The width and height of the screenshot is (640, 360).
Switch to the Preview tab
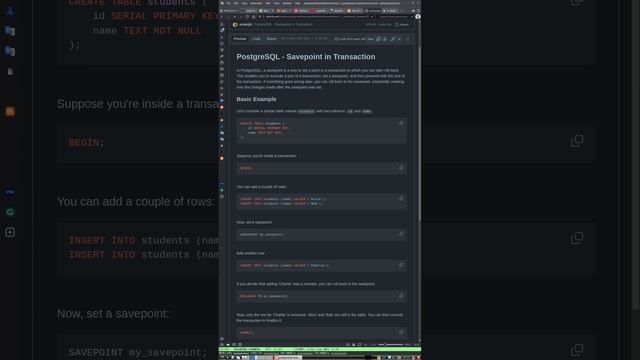(x=240, y=39)
